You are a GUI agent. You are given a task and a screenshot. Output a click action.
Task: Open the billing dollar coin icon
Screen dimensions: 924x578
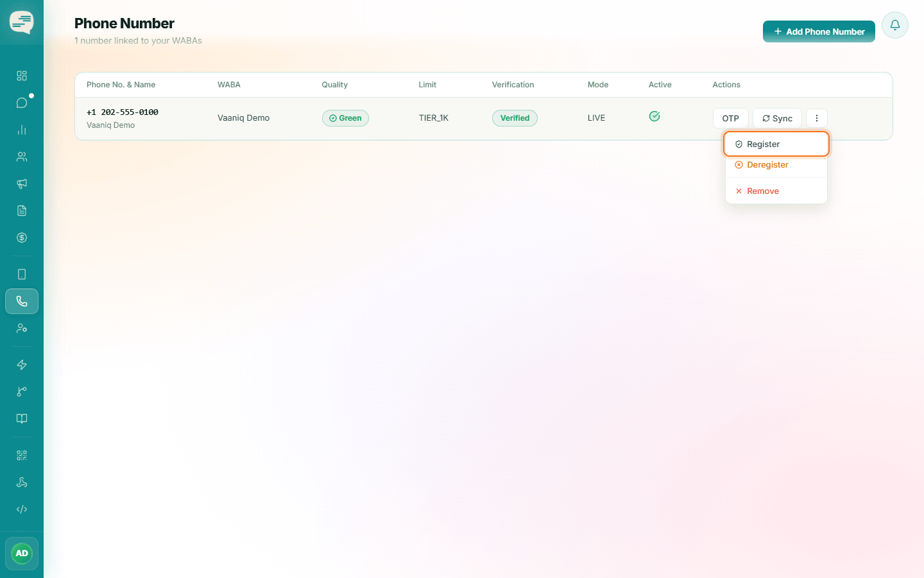click(22, 238)
